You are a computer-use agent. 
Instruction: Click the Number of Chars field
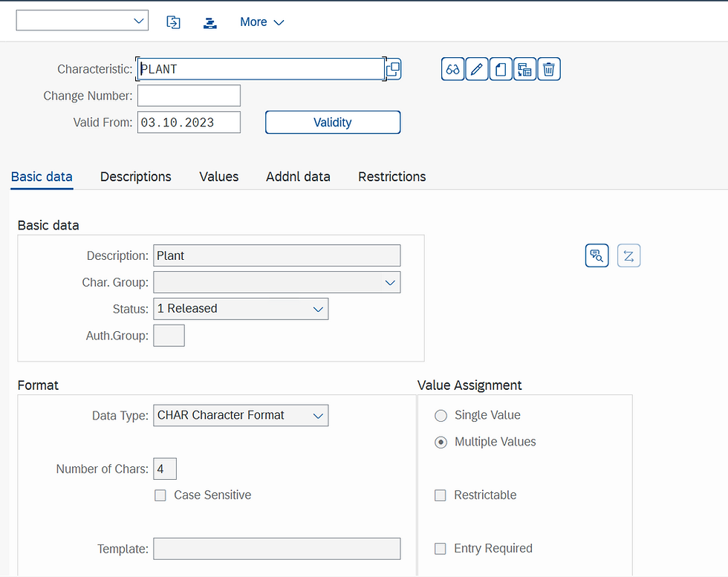(x=165, y=469)
